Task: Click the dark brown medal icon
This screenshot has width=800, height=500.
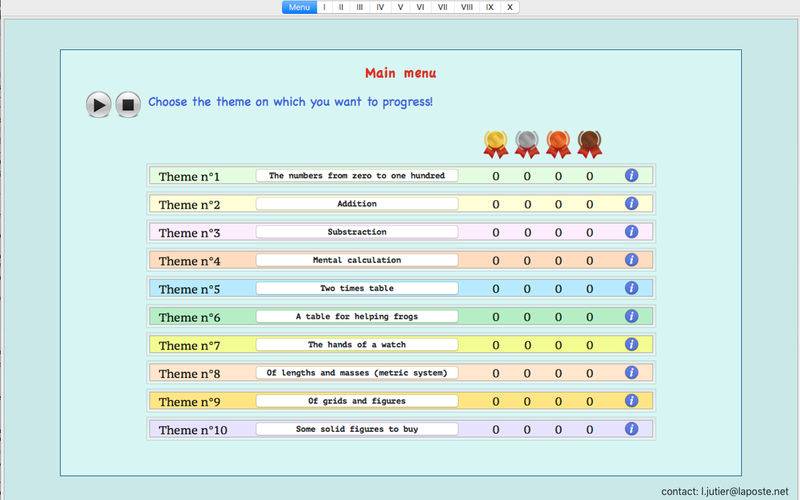Action: [589, 144]
